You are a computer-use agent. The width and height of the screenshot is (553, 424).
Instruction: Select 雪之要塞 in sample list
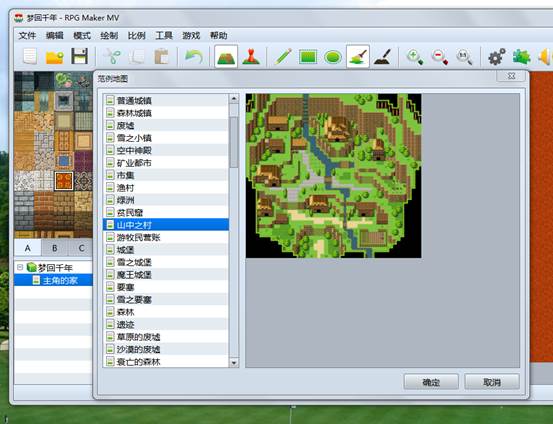166,299
